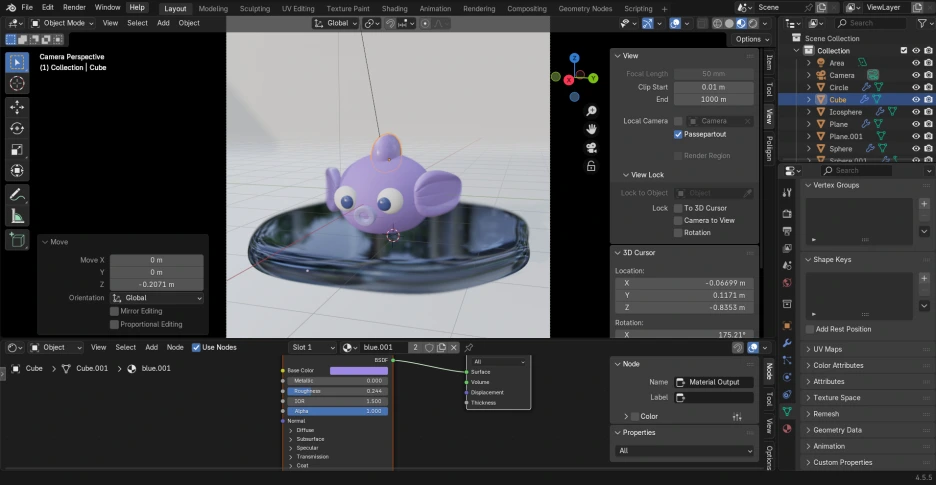Expand the Geometry Data panel
This screenshot has width=936, height=485.
[x=837, y=430]
